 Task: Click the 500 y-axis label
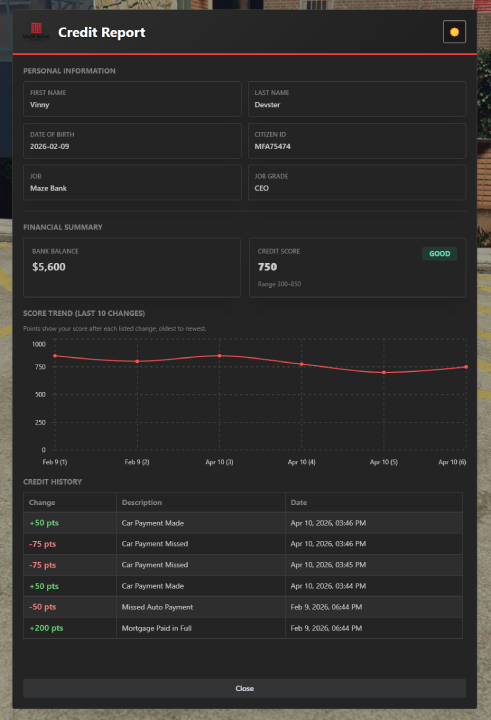(x=40, y=394)
